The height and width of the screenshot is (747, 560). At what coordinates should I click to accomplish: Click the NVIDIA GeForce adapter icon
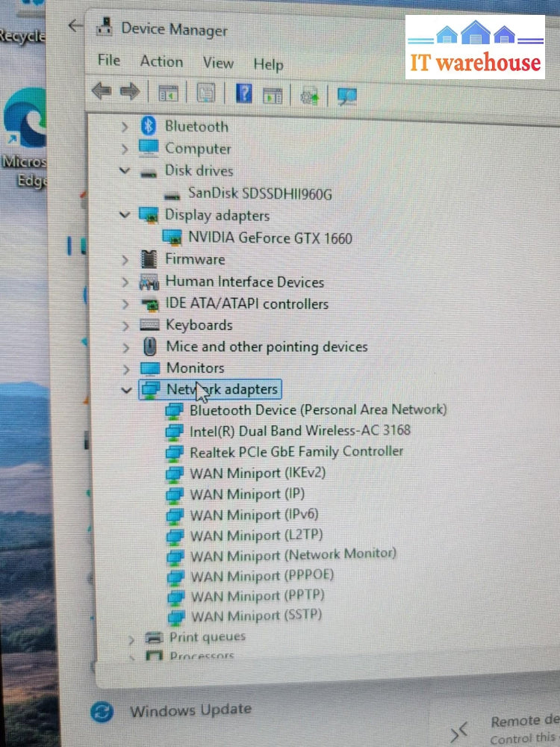coord(172,237)
